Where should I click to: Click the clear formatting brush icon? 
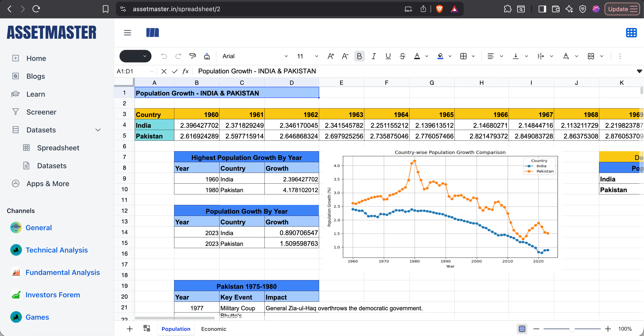point(207,56)
